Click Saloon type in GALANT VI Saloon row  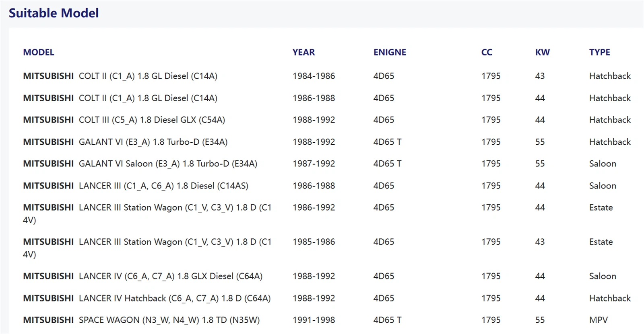pyautogui.click(x=603, y=164)
